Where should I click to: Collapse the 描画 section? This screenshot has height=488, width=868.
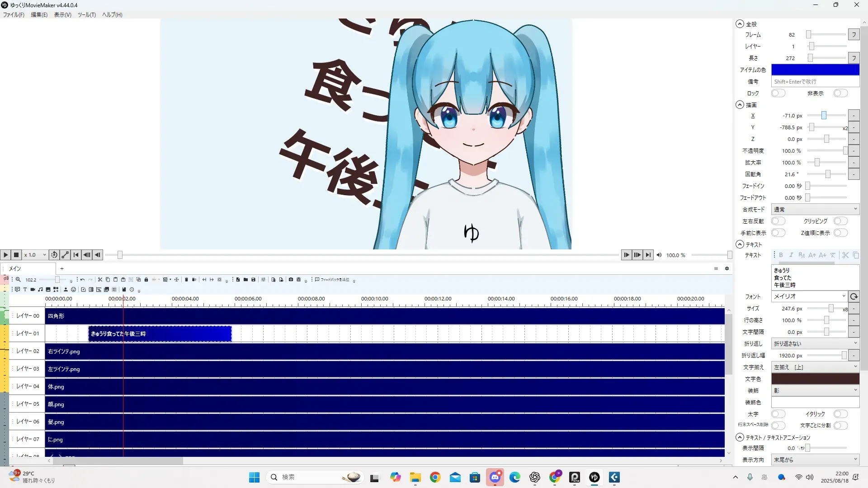pyautogui.click(x=740, y=105)
